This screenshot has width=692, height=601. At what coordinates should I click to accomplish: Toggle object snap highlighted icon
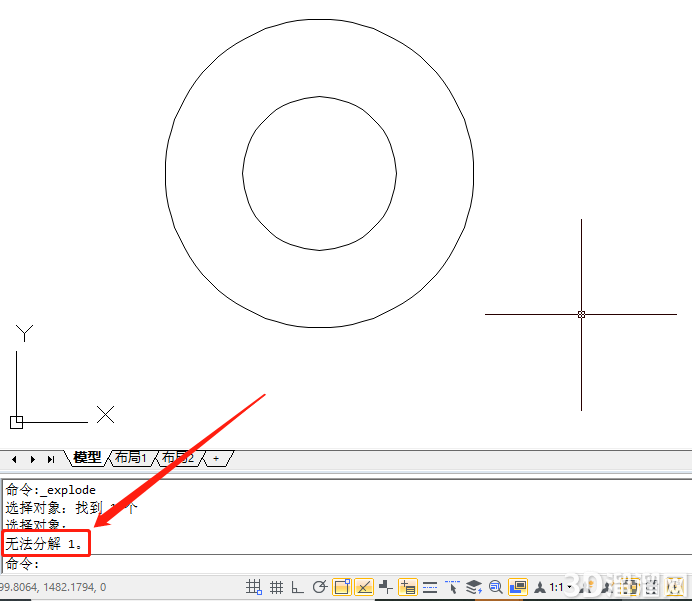(x=342, y=587)
